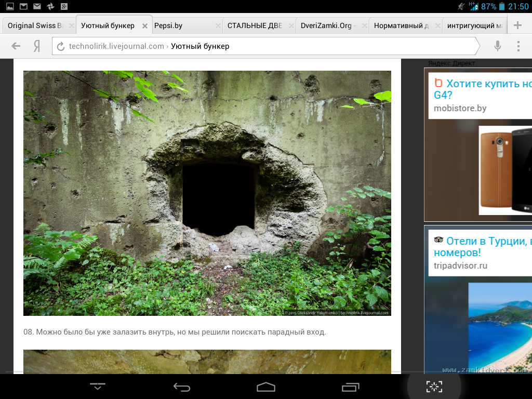Open the Android recent apps button
Image resolution: width=532 pixels, height=399 pixels.
pos(350,387)
